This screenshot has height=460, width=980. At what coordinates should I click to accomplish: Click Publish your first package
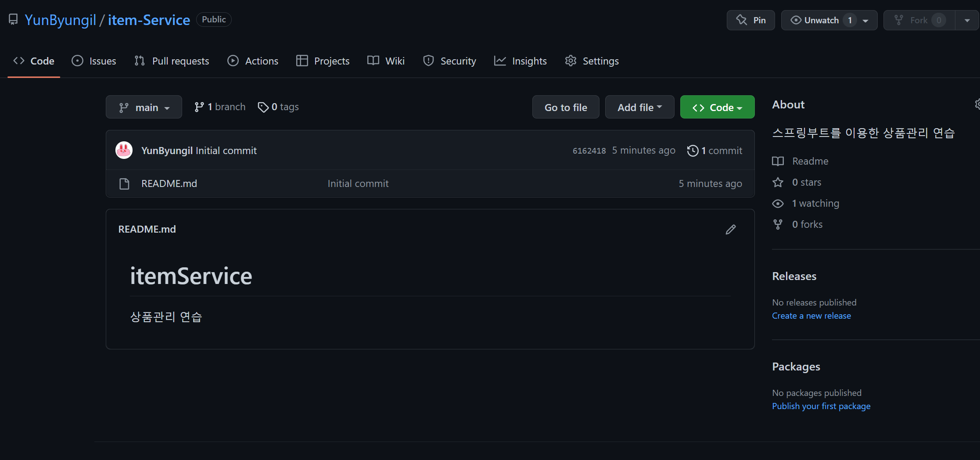click(821, 406)
